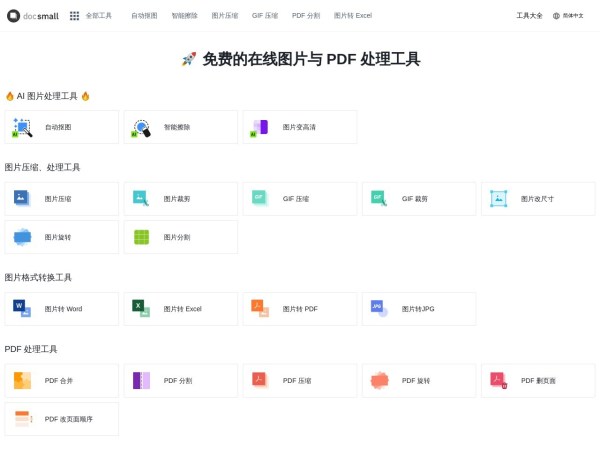
Task: Click the 自动抠图 AI tool icon
Action: (22, 127)
